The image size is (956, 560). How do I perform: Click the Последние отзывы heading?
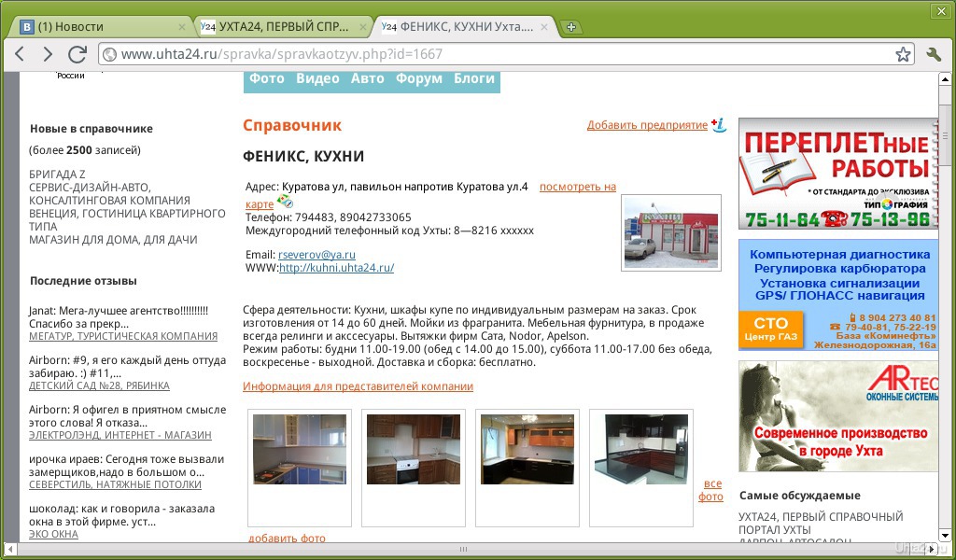pyautogui.click(x=83, y=281)
